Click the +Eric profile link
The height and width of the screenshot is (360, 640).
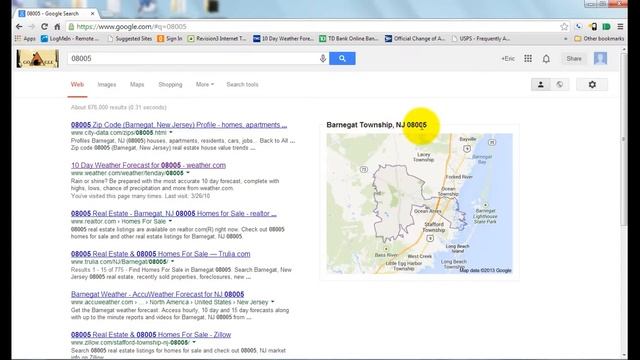(508, 59)
